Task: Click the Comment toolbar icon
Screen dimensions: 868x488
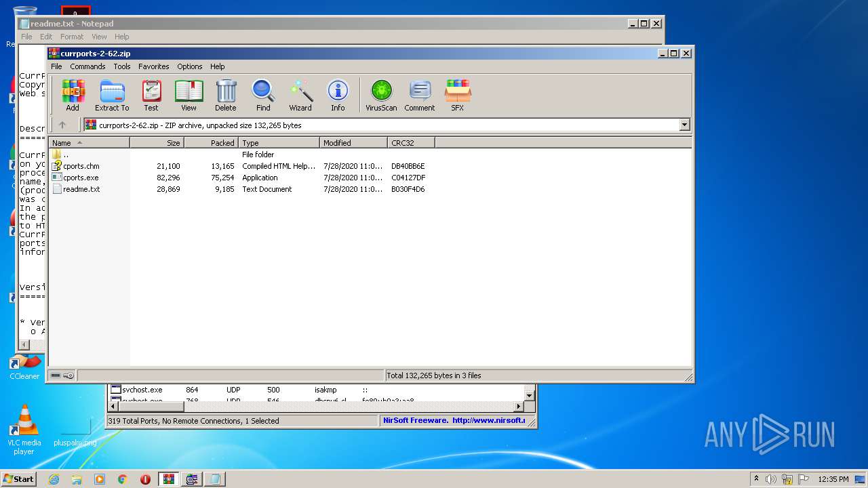Action: (x=420, y=95)
